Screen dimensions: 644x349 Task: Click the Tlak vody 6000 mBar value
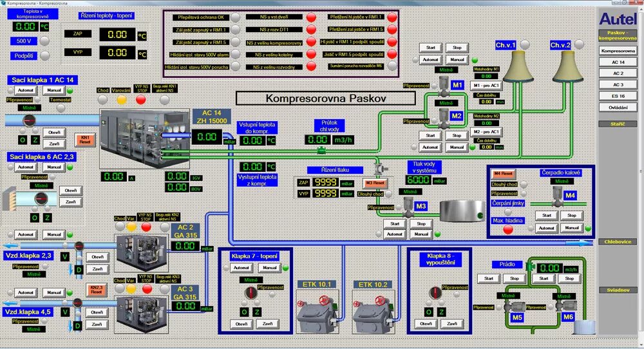418,180
